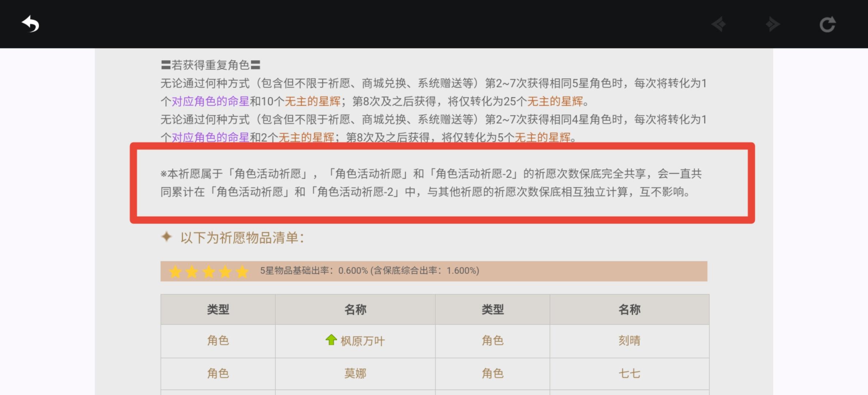Select the 莫娜 name cell
This screenshot has height=395, width=868.
click(x=355, y=373)
